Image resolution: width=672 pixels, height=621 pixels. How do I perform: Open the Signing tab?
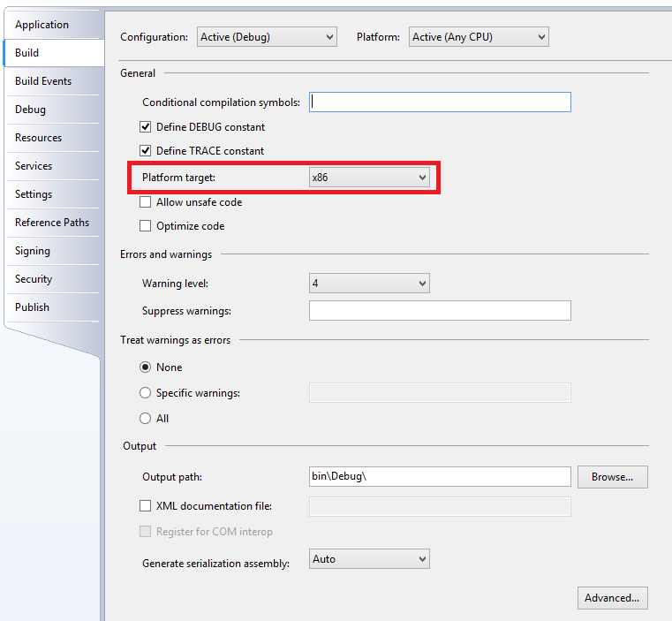(x=33, y=251)
